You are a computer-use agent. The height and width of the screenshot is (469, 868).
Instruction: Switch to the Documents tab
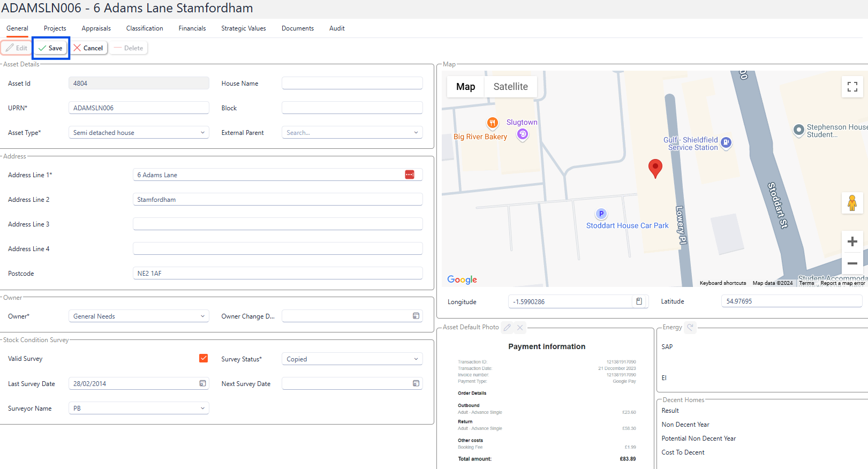click(x=297, y=28)
